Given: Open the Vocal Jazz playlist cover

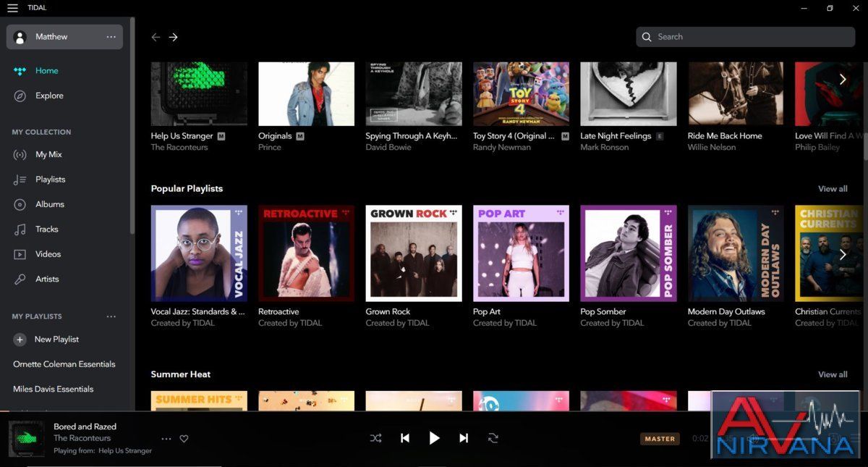Looking at the screenshot, I should (x=199, y=253).
